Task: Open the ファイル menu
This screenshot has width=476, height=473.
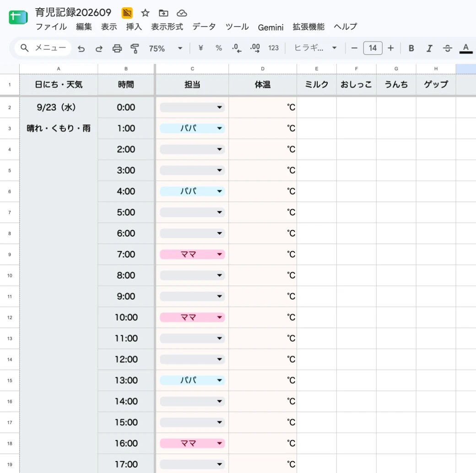Action: point(51,27)
